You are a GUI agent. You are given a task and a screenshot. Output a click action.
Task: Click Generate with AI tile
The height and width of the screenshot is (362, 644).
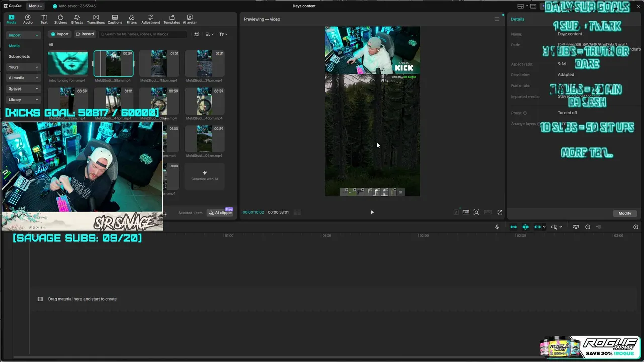pos(205,176)
